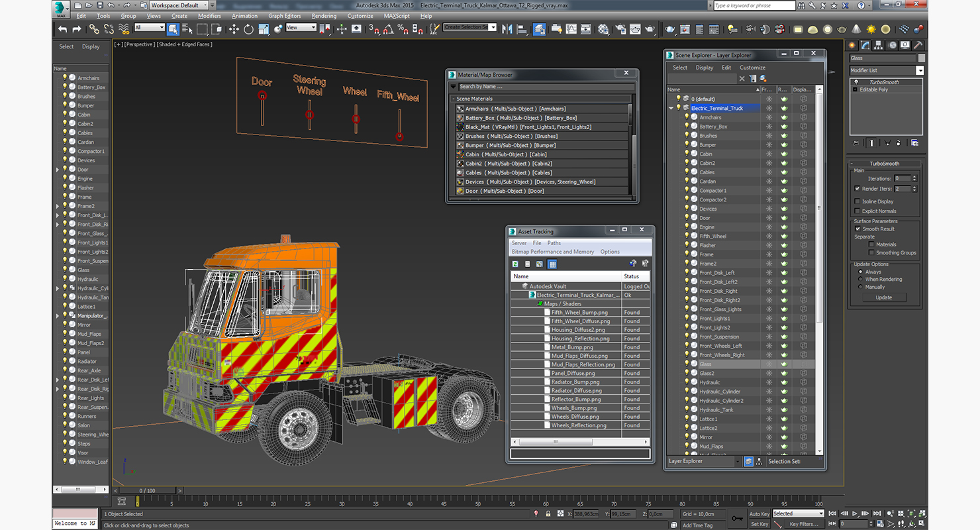Image resolution: width=980 pixels, height=530 pixels.
Task: Open Bitmap Performance and Memory menu
Action: click(553, 252)
